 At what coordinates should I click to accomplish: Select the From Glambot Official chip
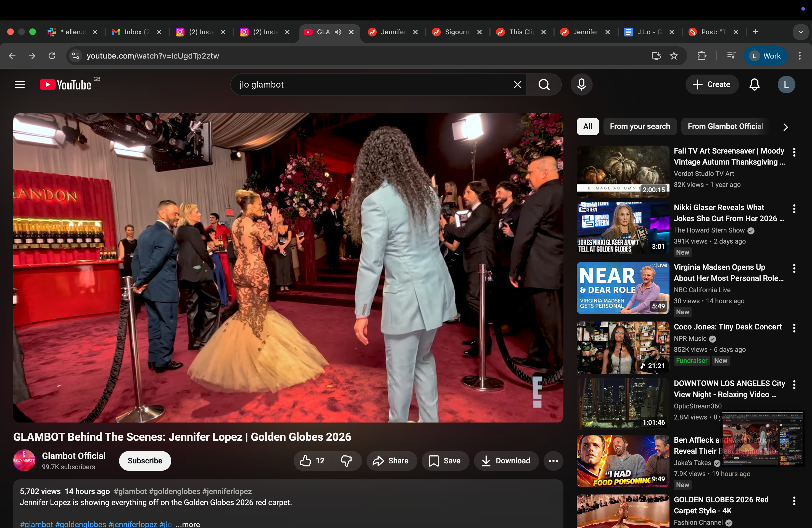pyautogui.click(x=725, y=126)
